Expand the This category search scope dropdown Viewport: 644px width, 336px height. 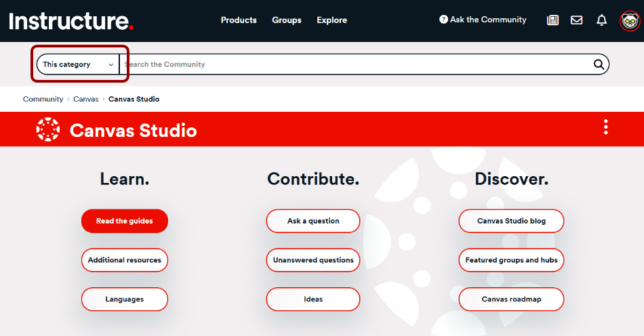78,64
